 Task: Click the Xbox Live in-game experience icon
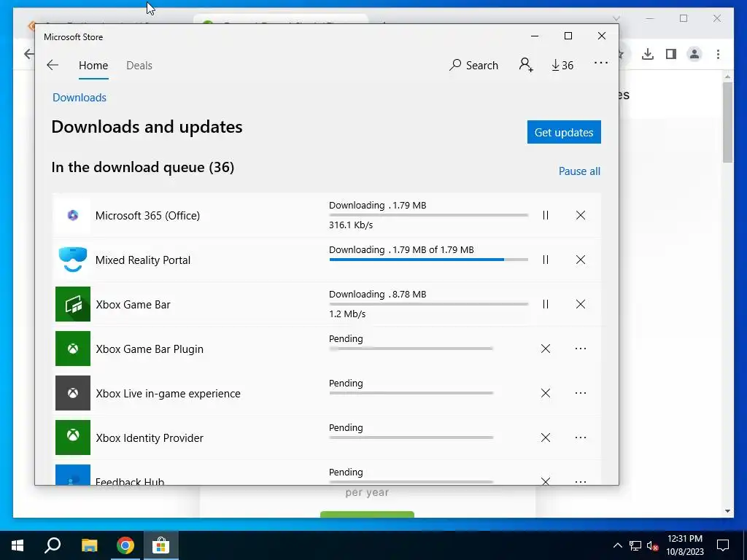coord(73,393)
